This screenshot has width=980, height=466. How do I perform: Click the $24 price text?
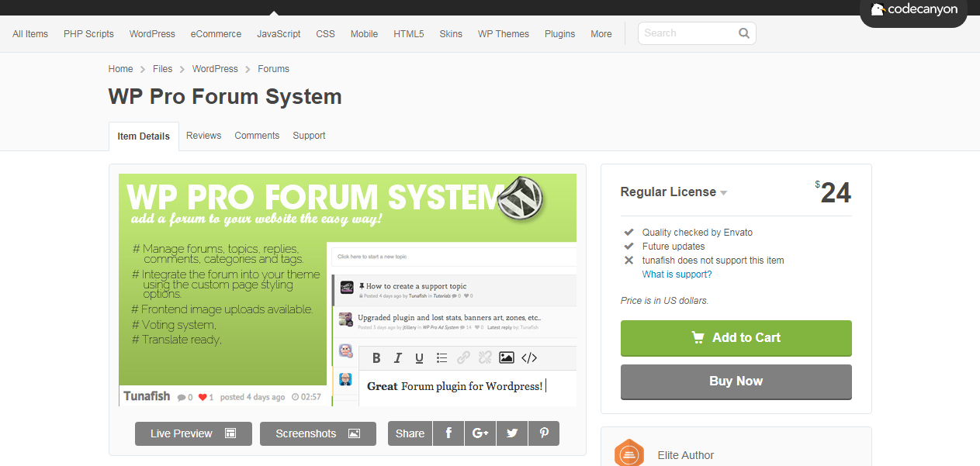click(833, 192)
